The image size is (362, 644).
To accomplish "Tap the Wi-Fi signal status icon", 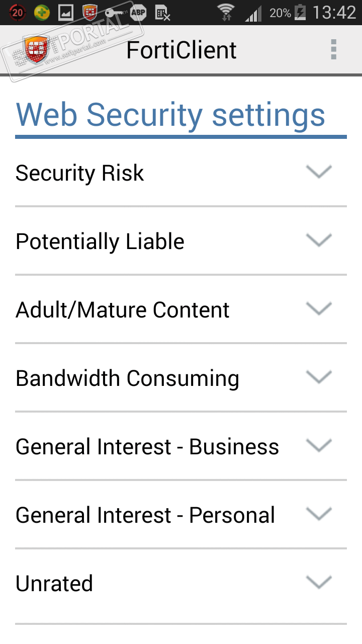I will (226, 13).
